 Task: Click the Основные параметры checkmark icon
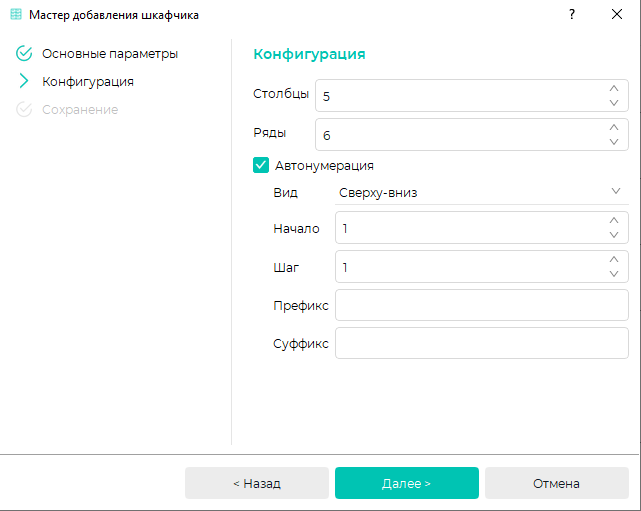pos(24,53)
